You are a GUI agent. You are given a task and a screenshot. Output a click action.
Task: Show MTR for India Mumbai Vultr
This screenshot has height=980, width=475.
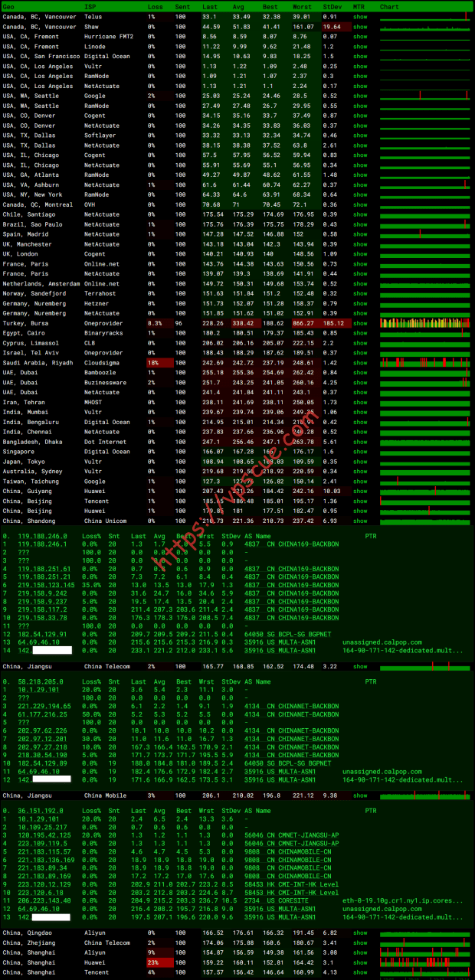click(x=360, y=412)
